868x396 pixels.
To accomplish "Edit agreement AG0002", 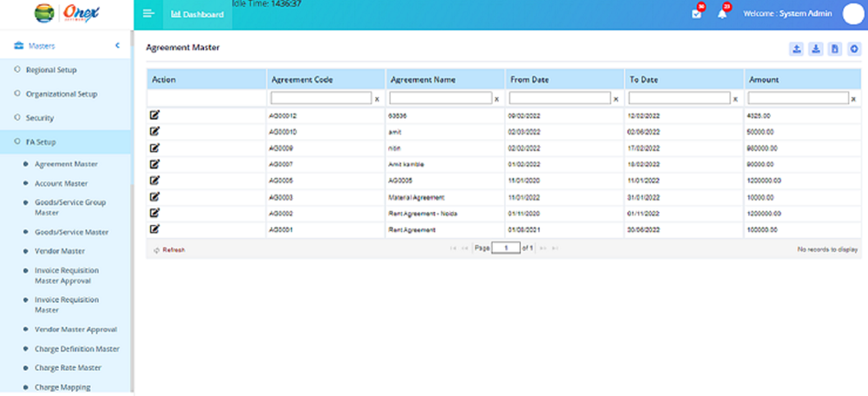I will 155,213.
